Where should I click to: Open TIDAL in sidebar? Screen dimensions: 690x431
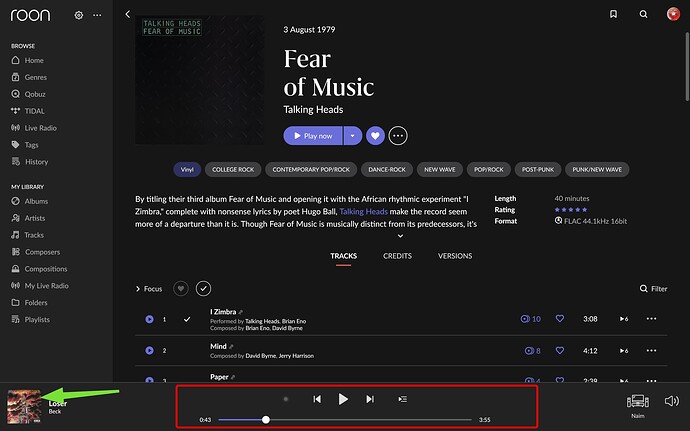(28, 111)
